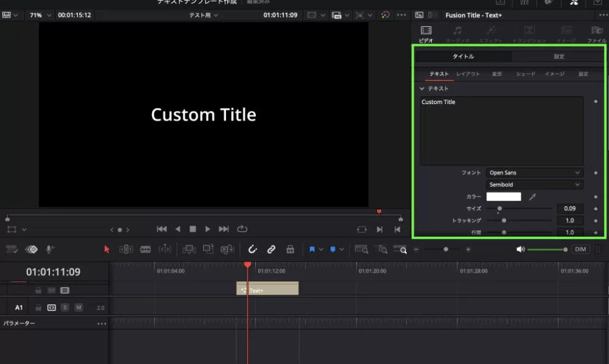Toggle Linked Selection chain icon
Viewport: 609px width, 364px height.
(272, 249)
